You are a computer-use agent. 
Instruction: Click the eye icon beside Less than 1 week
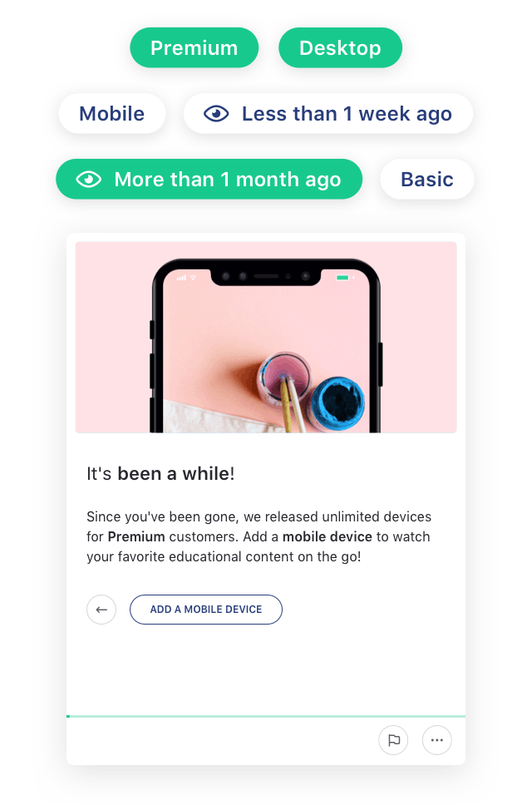(x=216, y=113)
